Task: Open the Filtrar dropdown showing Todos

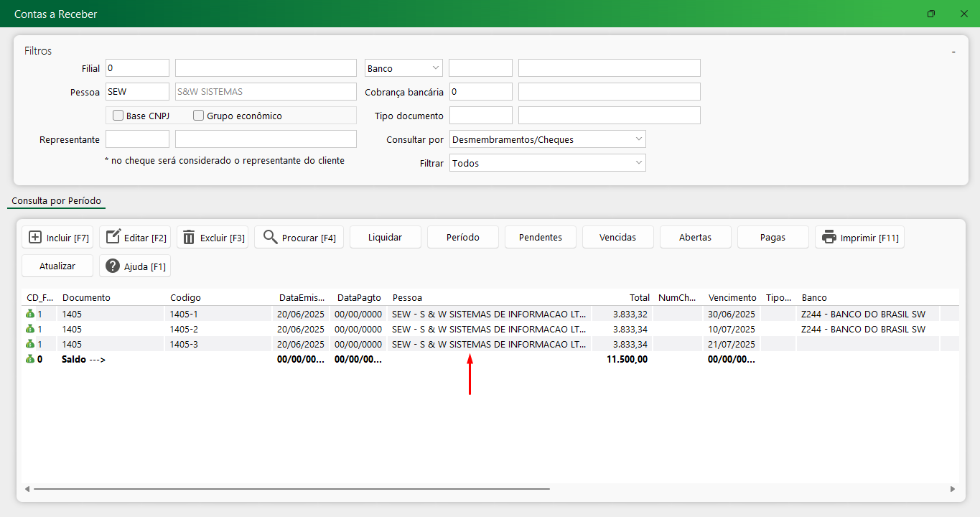Action: (547, 163)
